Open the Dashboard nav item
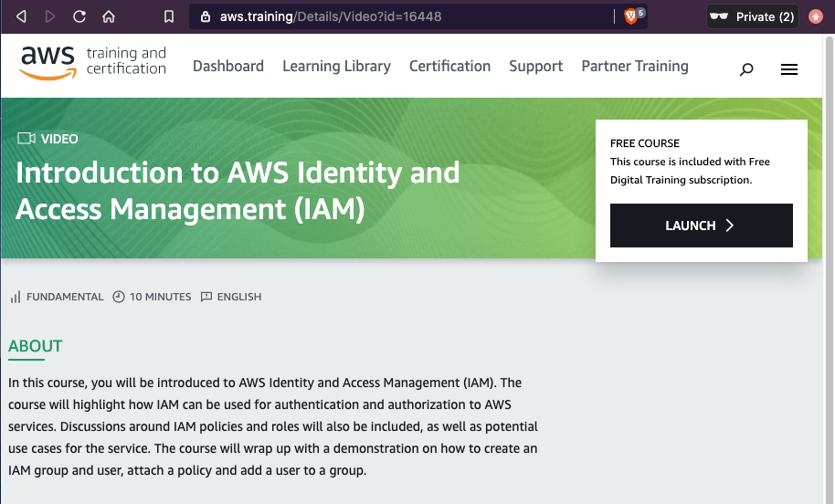Screen dimensions: 835x504 pos(228,66)
